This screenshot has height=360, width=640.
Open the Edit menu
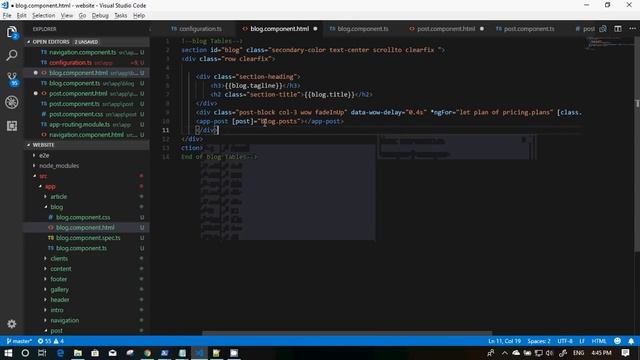[21, 16]
